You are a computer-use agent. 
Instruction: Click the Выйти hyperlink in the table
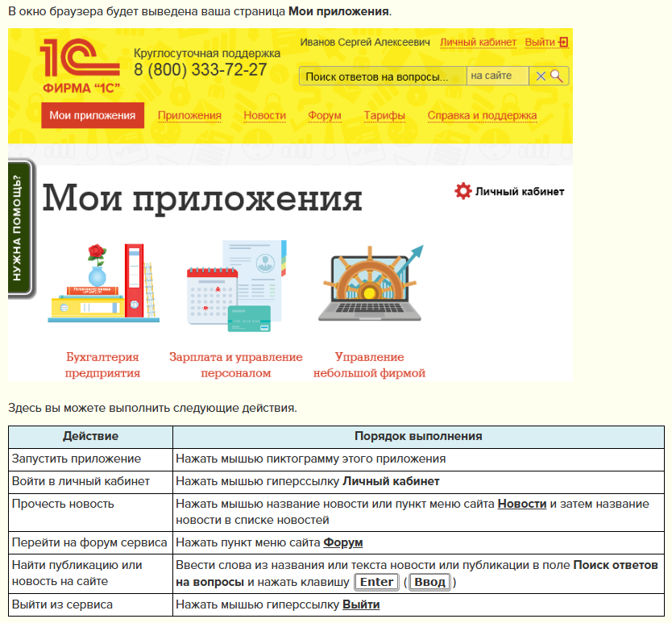pyautogui.click(x=361, y=604)
